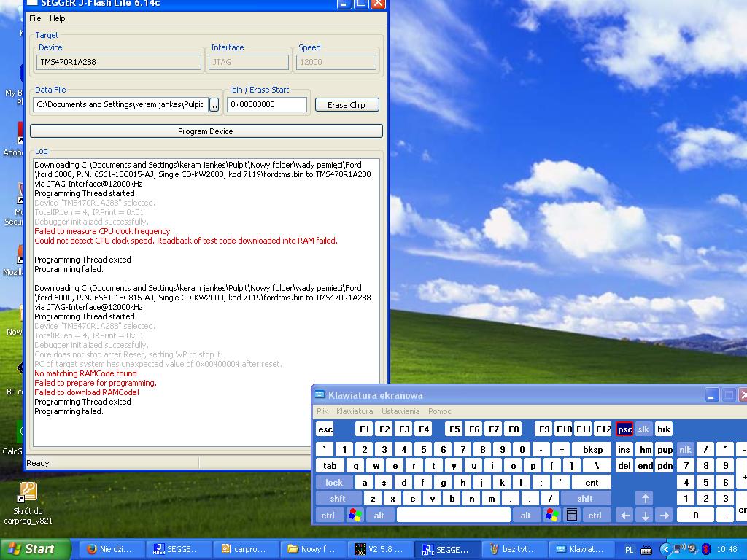Open the Plik menu of the on-screen keyboard

(322, 411)
